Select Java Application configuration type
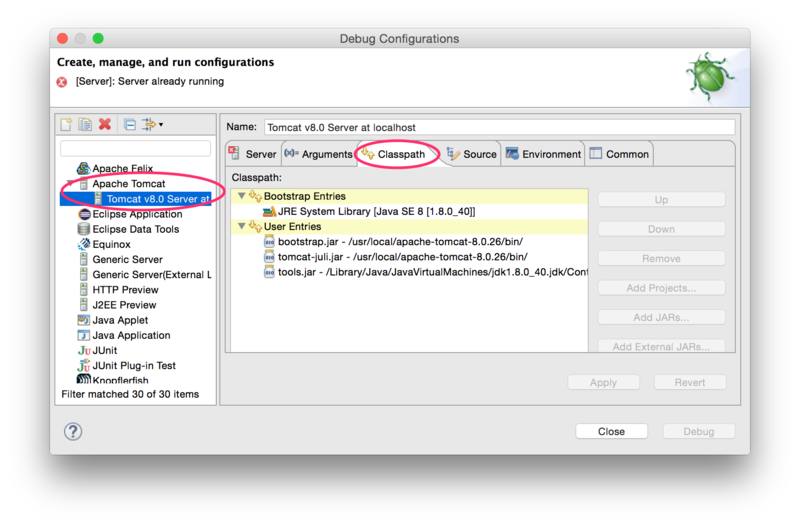The width and height of the screenshot is (800, 526). (x=131, y=335)
